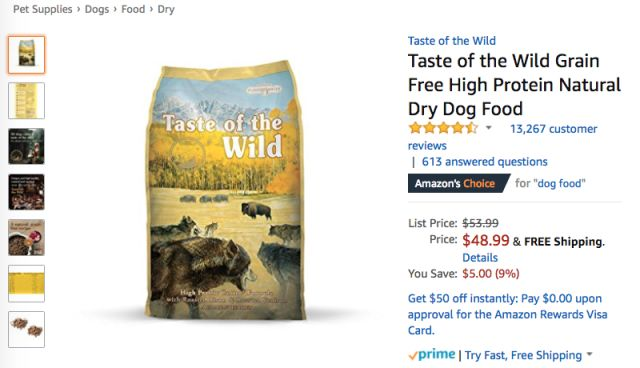
Task: Expand the star rating dropdown arrow
Action: tap(489, 128)
